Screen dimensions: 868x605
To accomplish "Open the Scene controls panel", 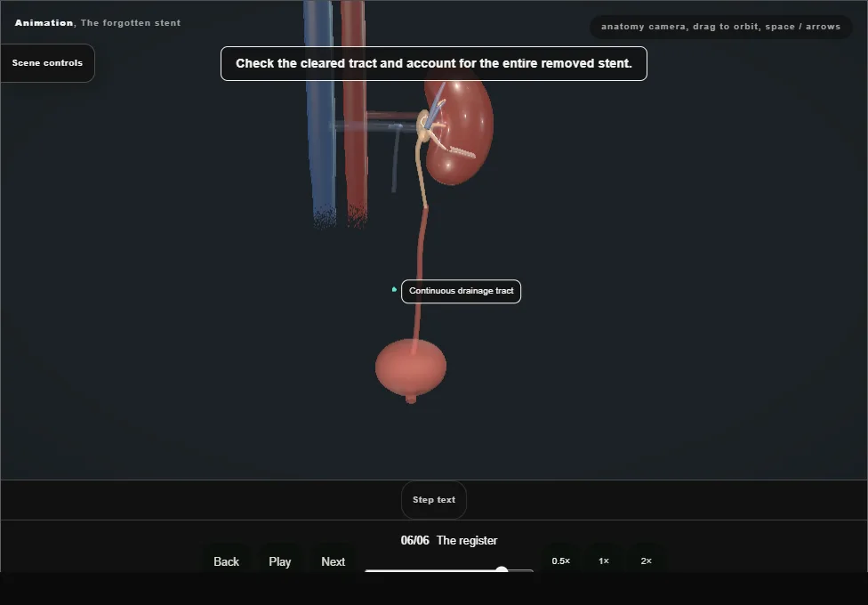I will point(47,63).
